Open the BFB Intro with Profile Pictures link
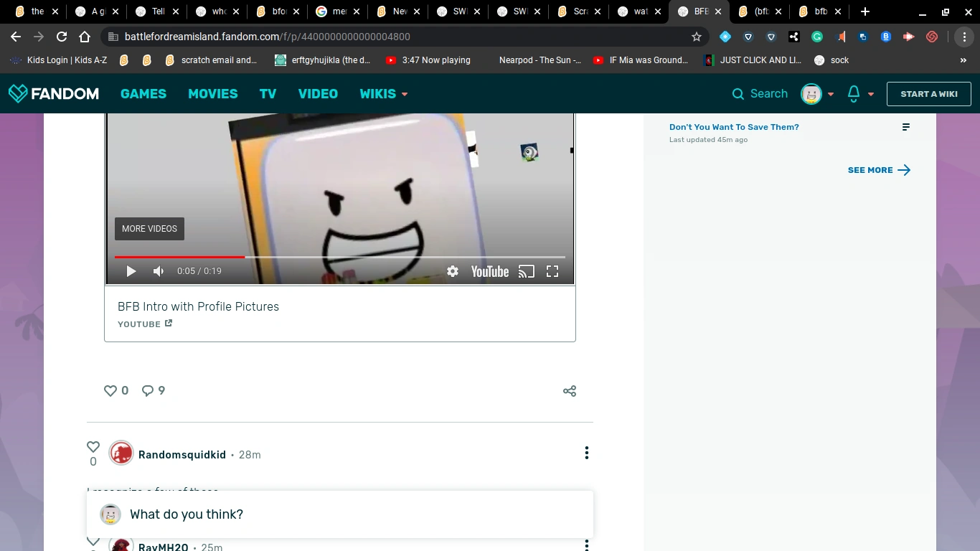This screenshot has width=980, height=551. coord(198,306)
